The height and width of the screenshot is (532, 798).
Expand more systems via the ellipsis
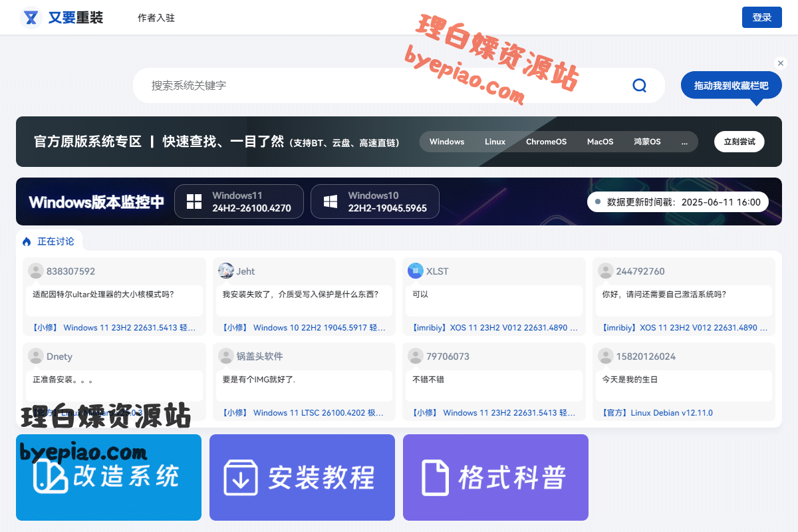pos(684,142)
